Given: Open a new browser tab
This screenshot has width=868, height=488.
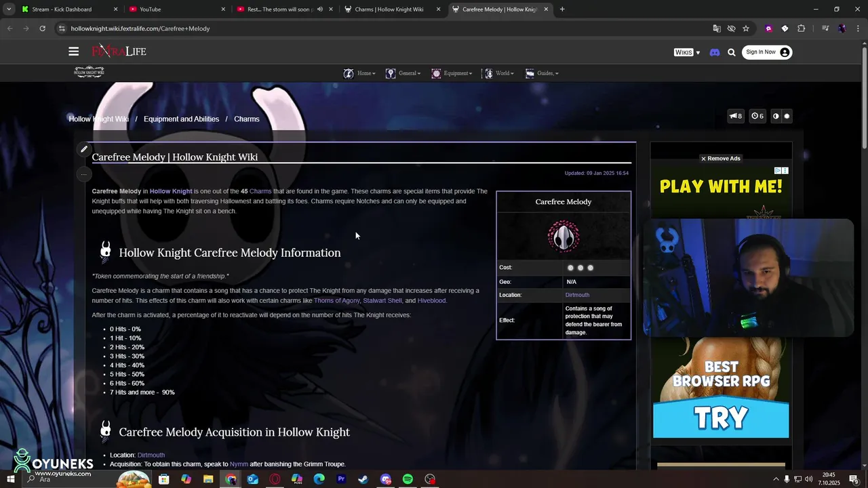Looking at the screenshot, I should click(562, 9).
